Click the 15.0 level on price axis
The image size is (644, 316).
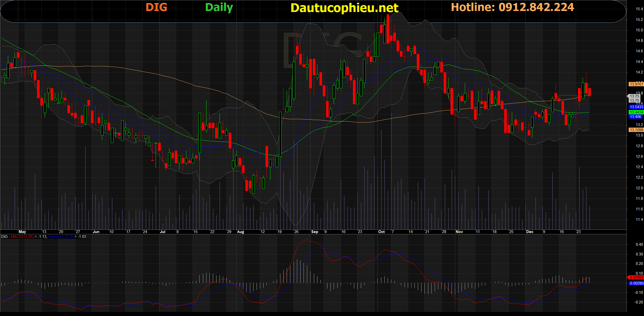(639, 30)
